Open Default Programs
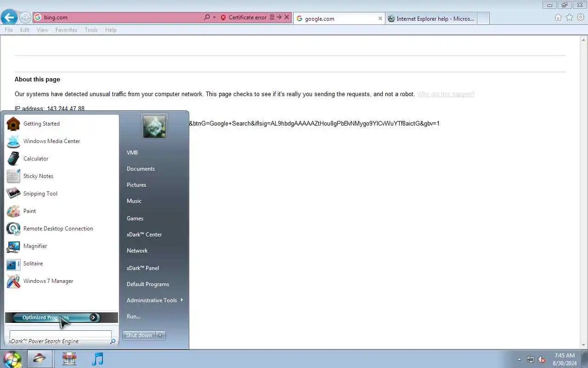 pyautogui.click(x=154, y=284)
